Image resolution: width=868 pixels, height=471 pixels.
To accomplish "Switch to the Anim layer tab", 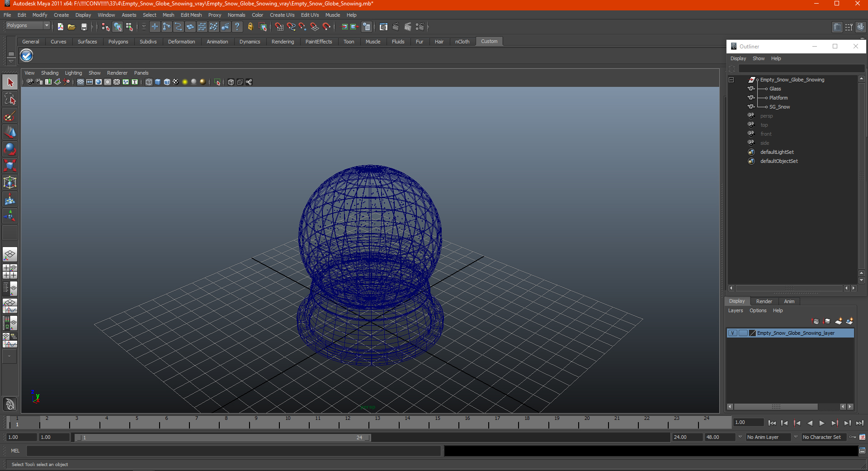I will (x=789, y=301).
